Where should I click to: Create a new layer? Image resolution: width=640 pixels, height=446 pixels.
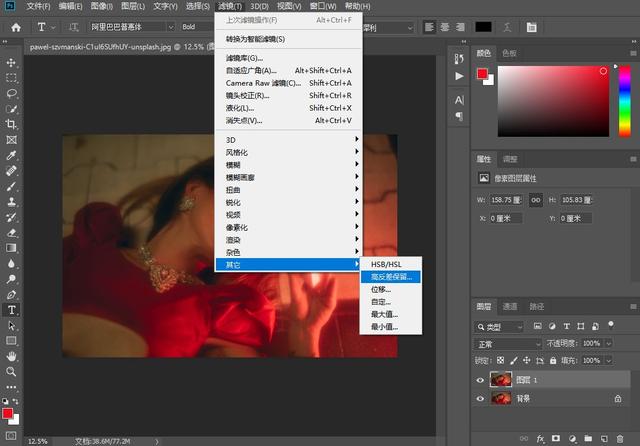tap(604, 439)
